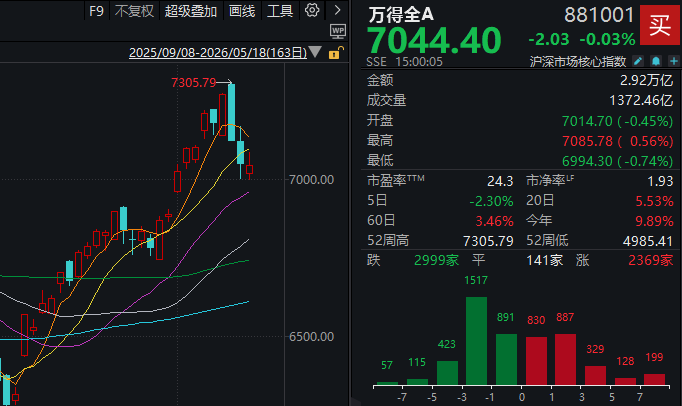This screenshot has width=682, height=406.
Task: Click the change value -2.03
Action: pyautogui.click(x=549, y=40)
